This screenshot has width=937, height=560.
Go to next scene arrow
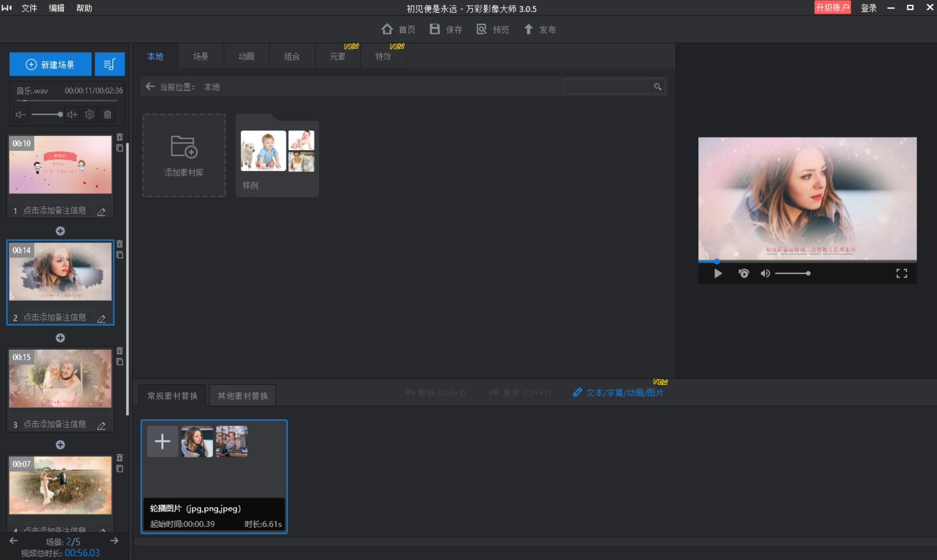(114, 541)
